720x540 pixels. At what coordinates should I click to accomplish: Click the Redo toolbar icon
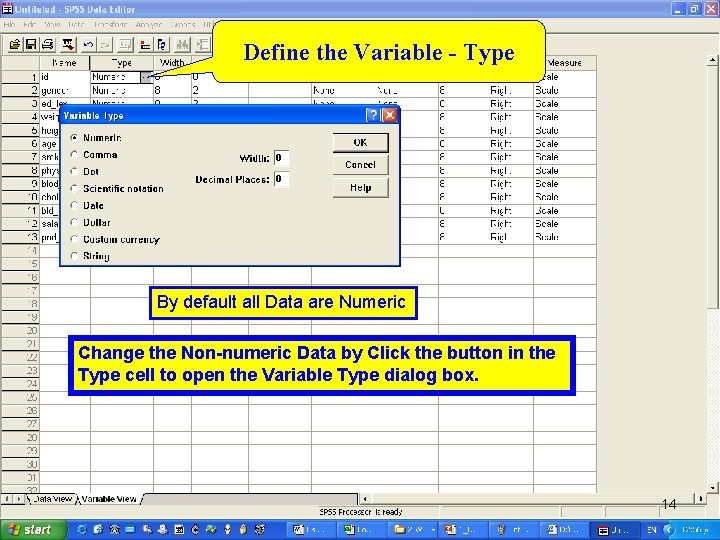pos(105,45)
